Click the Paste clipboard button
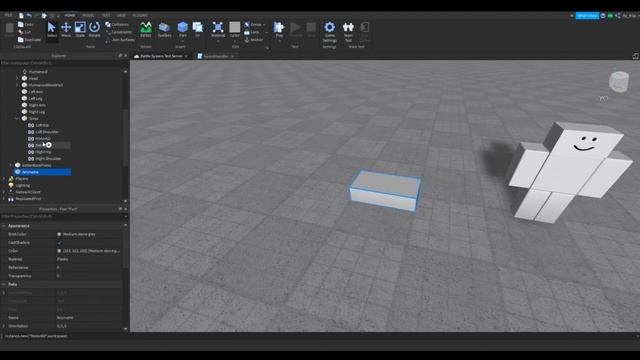 point(9,29)
